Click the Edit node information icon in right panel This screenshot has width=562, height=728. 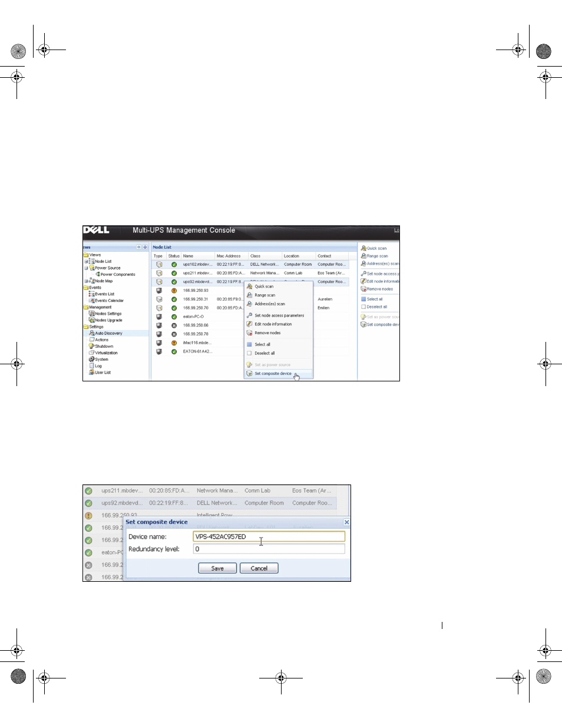click(363, 281)
